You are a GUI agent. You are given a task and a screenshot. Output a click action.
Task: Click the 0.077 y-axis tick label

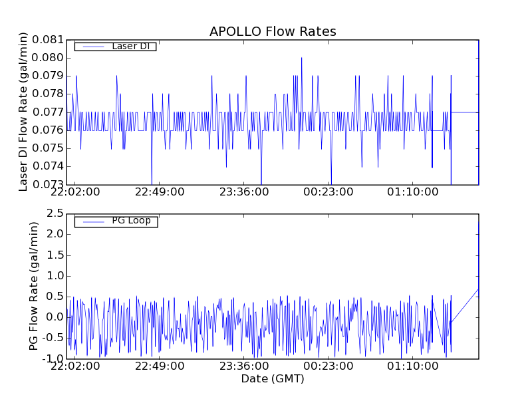(x=48, y=112)
